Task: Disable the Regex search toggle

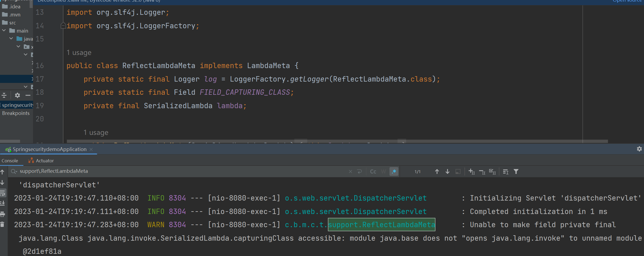Action: pos(394,171)
